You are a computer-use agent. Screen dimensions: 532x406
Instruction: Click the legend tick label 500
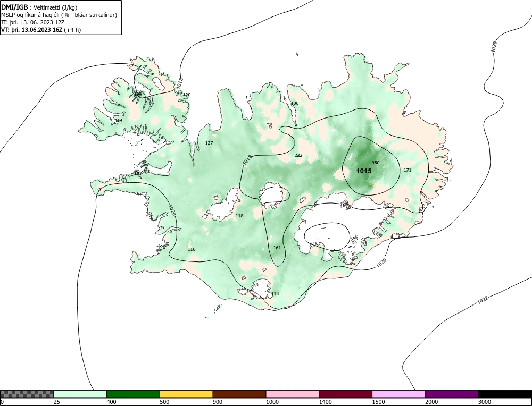164,402
